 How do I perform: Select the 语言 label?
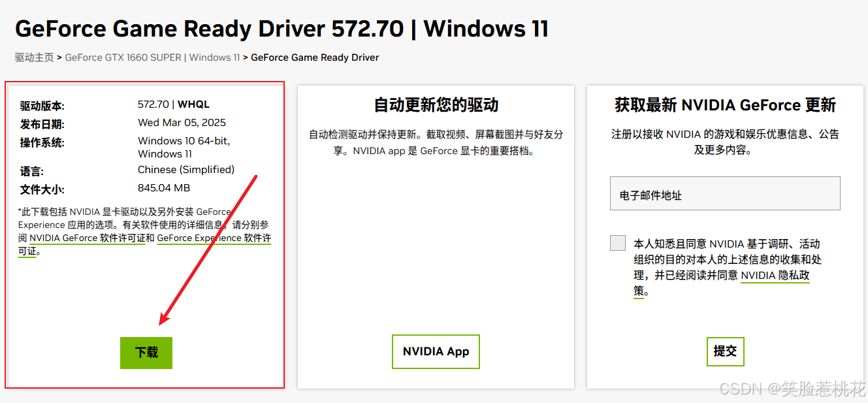point(32,172)
